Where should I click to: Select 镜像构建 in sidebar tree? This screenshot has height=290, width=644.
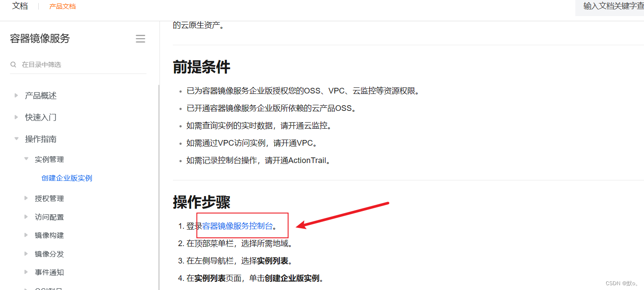pos(50,235)
